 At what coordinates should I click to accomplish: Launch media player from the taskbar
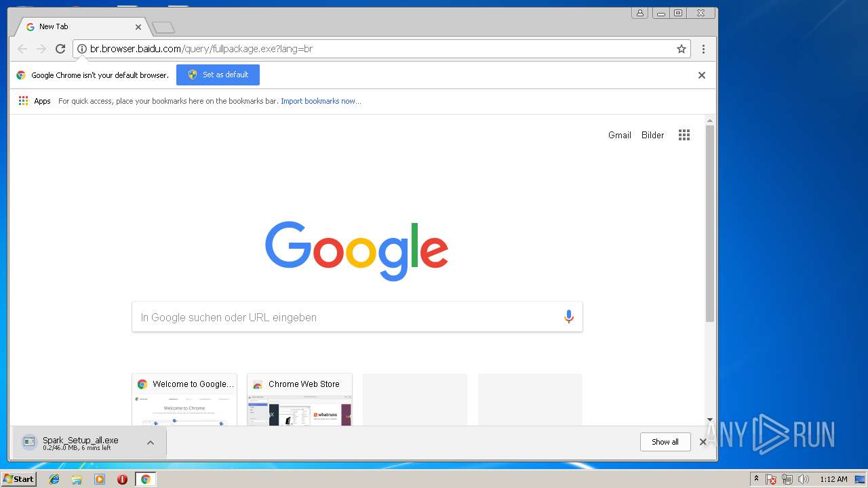coord(100,479)
